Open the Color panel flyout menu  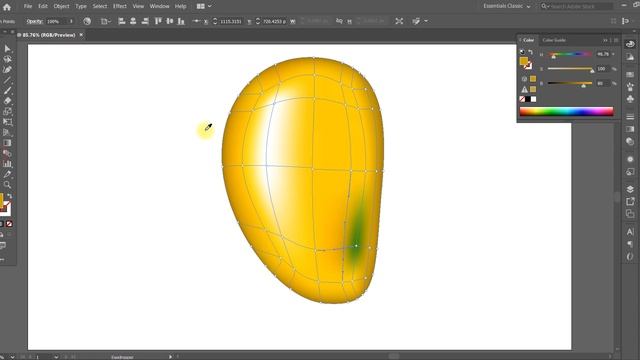tap(616, 40)
